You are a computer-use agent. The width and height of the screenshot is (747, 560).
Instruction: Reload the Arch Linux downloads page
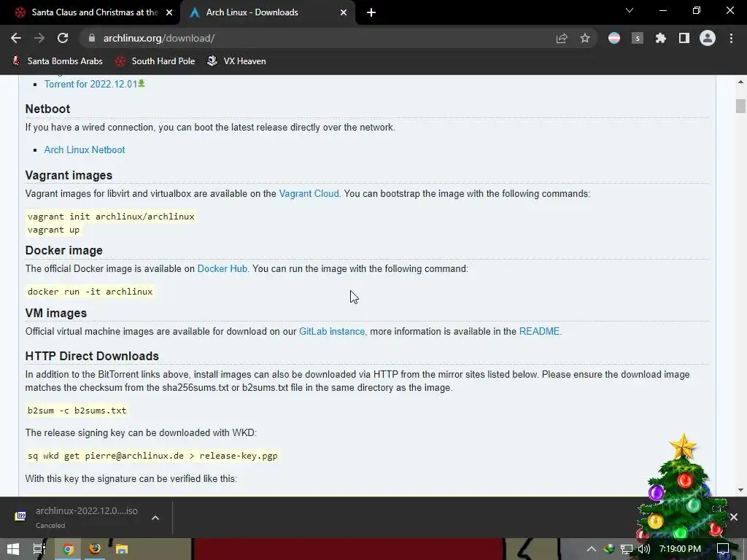[63, 38]
